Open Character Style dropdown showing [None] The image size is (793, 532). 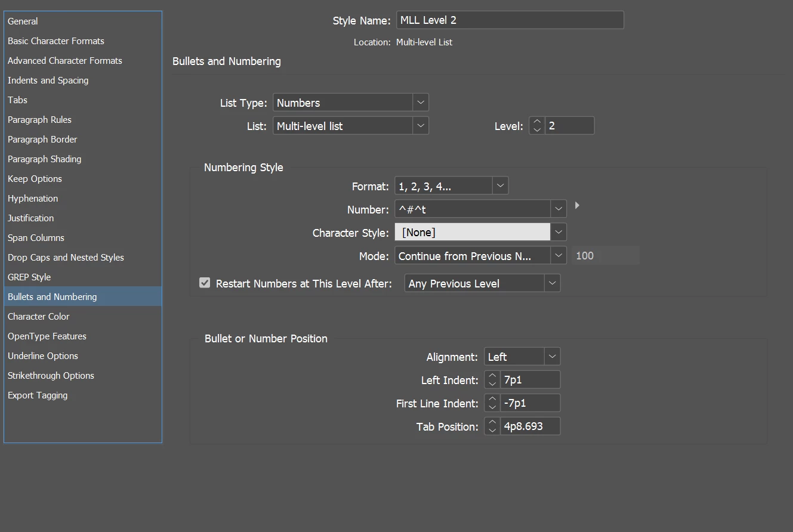click(x=480, y=232)
